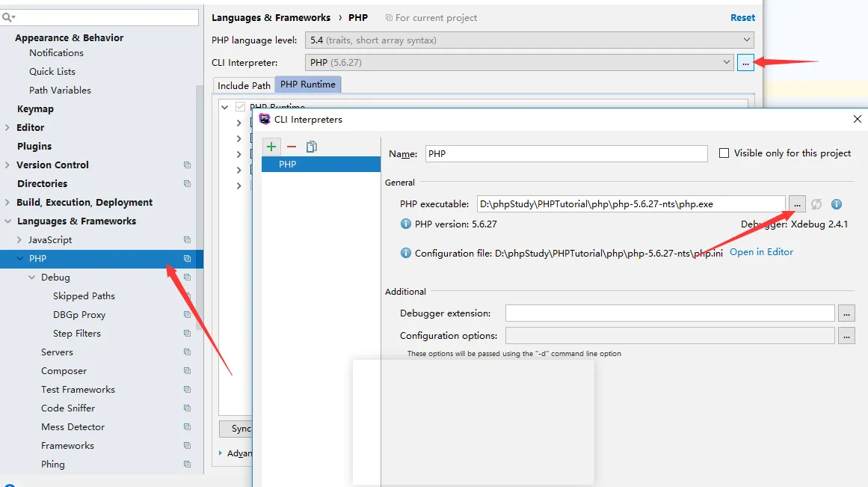Enable Visible only for this project
868x487 pixels.
point(724,153)
